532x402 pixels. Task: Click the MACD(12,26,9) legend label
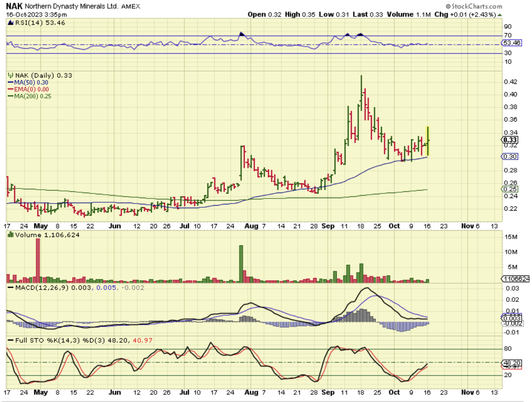click(x=42, y=288)
